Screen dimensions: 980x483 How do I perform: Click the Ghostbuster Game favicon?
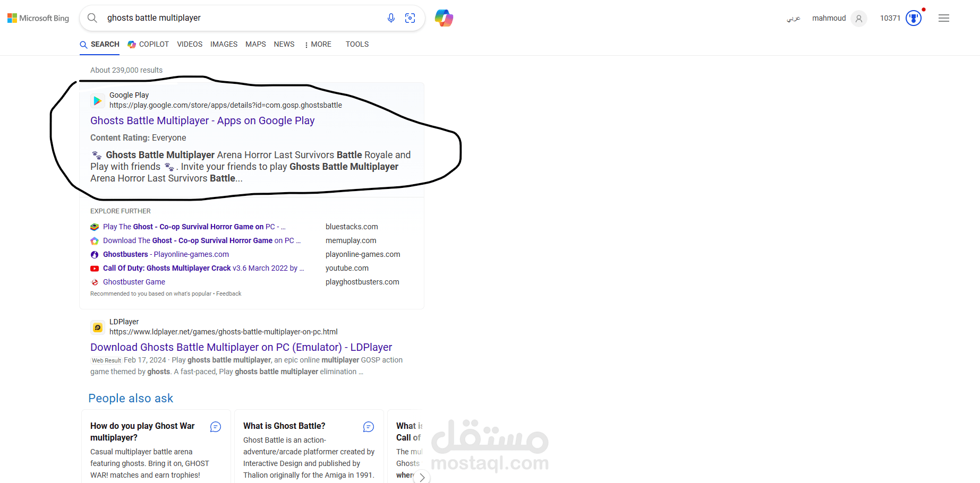[x=95, y=282]
